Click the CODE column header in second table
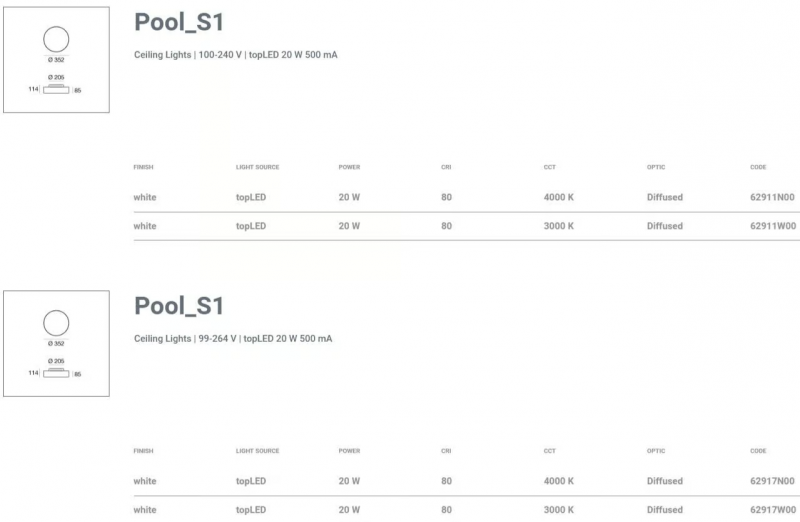 758,451
